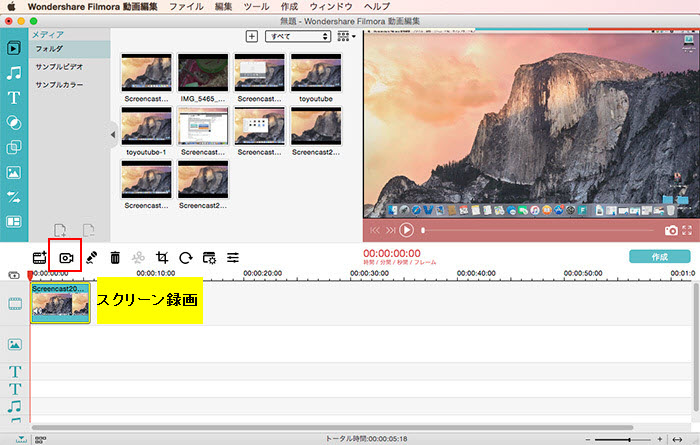Viewport: 700px width, 445px height.
Task: Open the Apple menu
Action: (11, 6)
